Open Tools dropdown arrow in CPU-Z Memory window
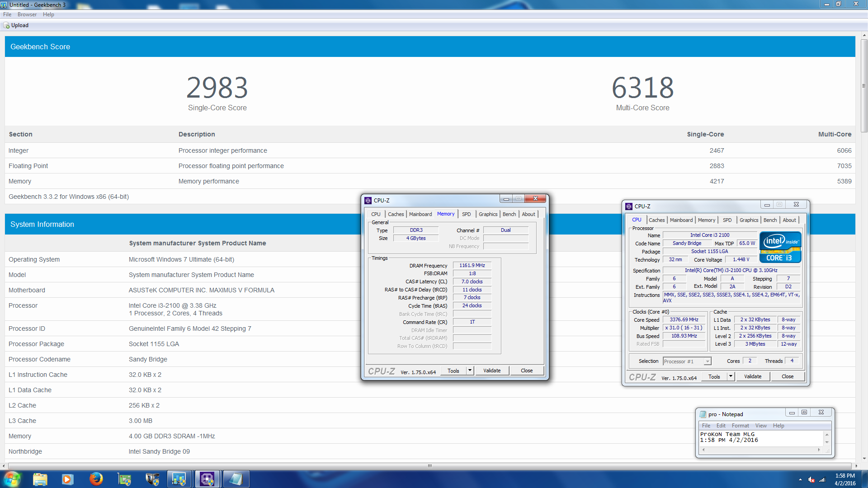The image size is (868, 488). [470, 371]
